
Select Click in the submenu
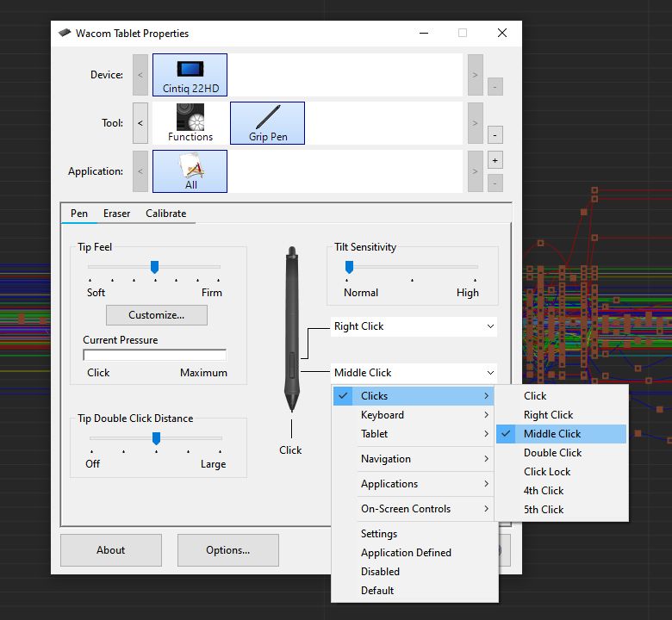tap(562, 396)
